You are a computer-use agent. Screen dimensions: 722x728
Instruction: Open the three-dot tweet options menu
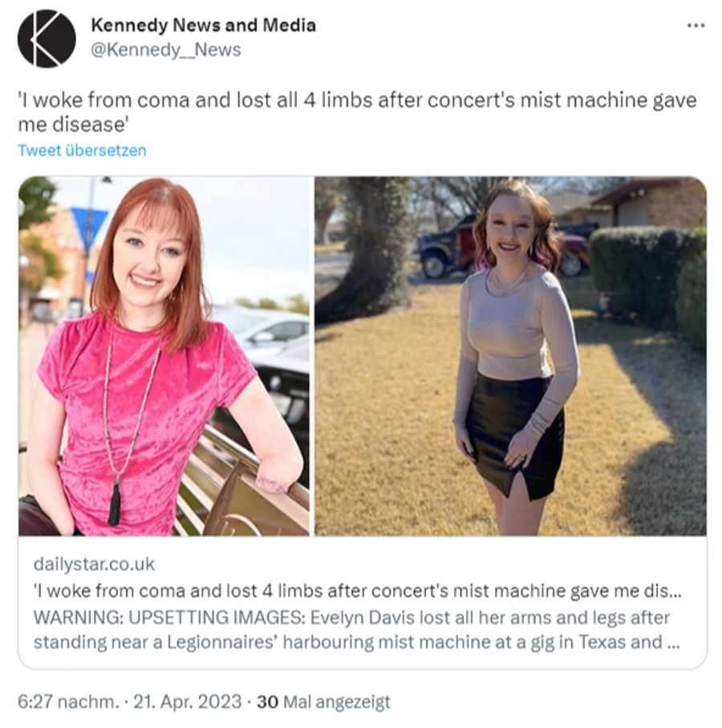coord(696,26)
